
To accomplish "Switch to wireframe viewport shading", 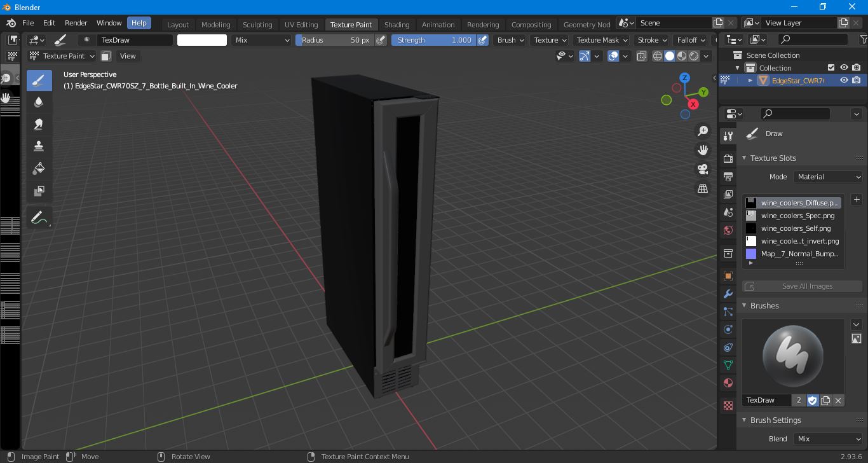I will click(658, 56).
